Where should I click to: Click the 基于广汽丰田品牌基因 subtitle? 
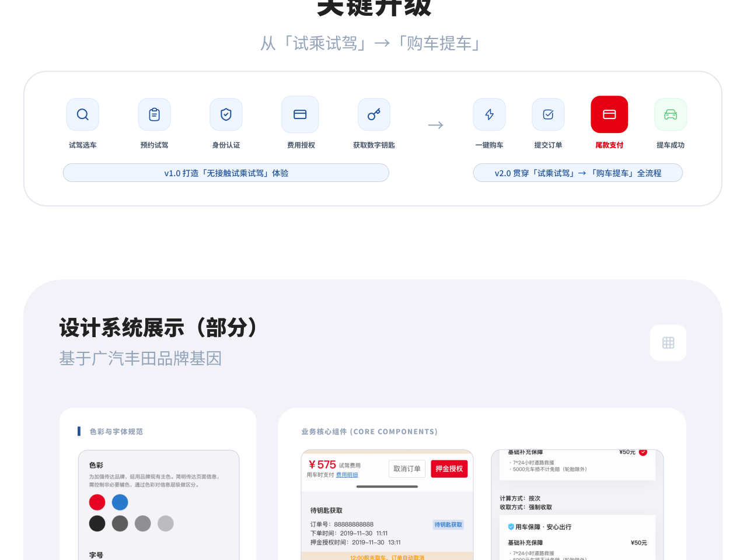141,358
